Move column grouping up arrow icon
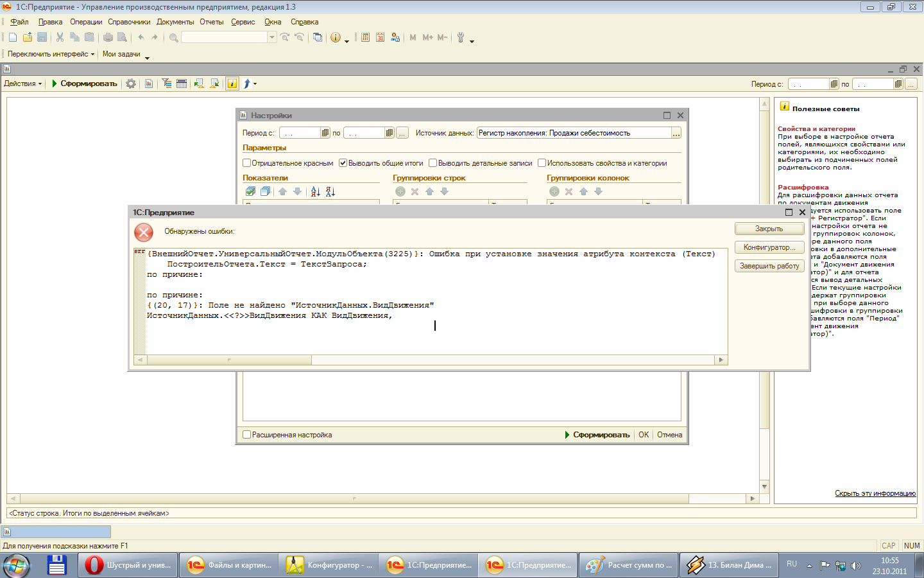Screen dimensions: 924x578 (x=583, y=191)
